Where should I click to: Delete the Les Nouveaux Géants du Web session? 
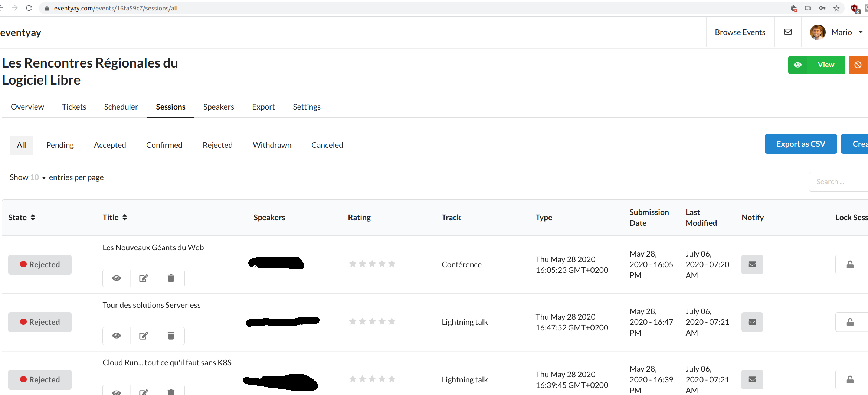(171, 278)
